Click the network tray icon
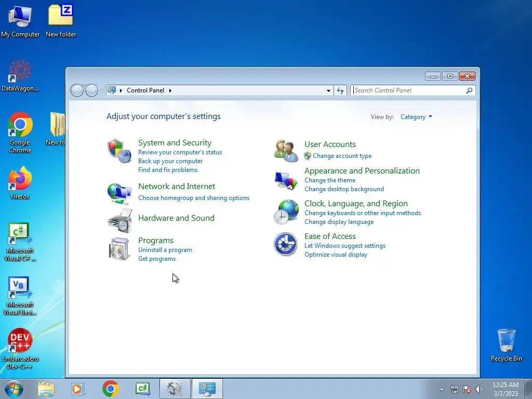This screenshot has width=532, height=399. (x=454, y=389)
